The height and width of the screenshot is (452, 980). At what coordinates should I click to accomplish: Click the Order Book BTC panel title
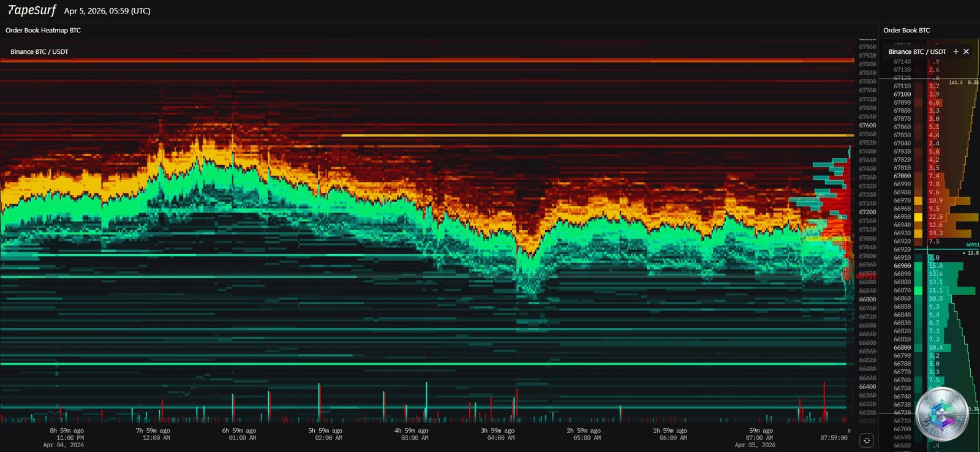tap(907, 30)
